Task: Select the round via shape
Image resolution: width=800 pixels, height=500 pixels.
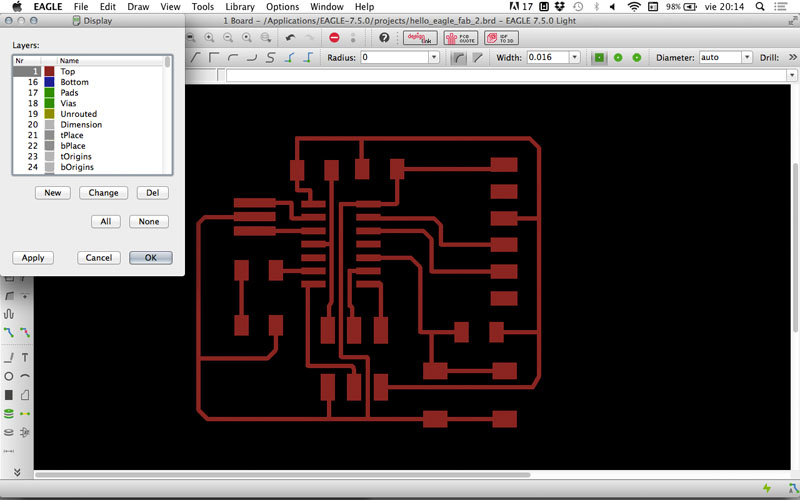Action: (618, 58)
